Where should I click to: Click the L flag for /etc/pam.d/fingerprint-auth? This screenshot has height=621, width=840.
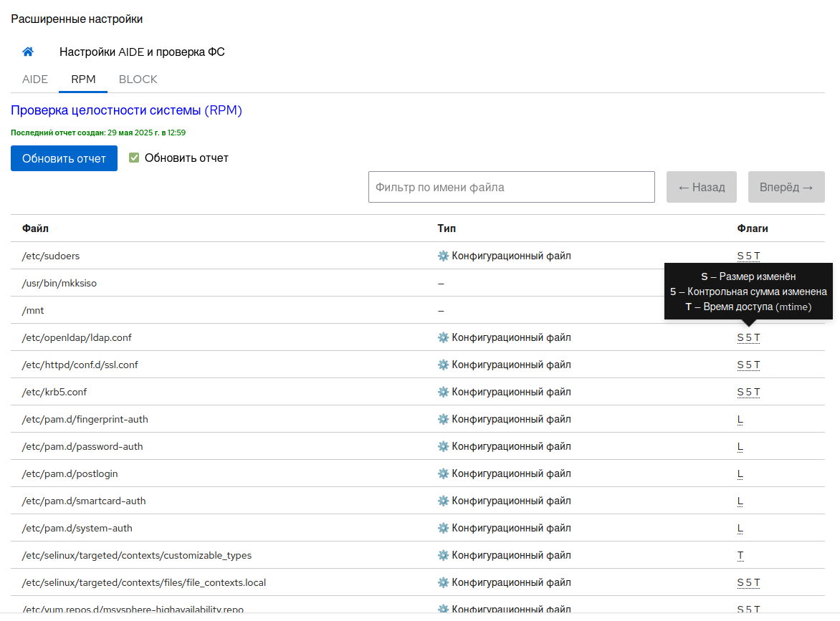pos(740,419)
